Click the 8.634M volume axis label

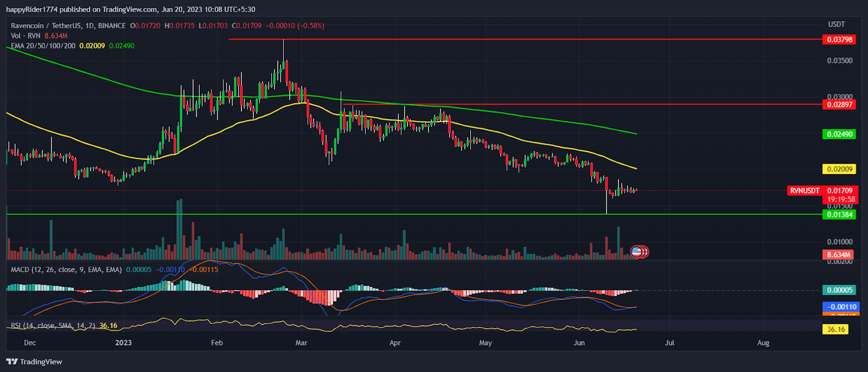pyautogui.click(x=839, y=255)
